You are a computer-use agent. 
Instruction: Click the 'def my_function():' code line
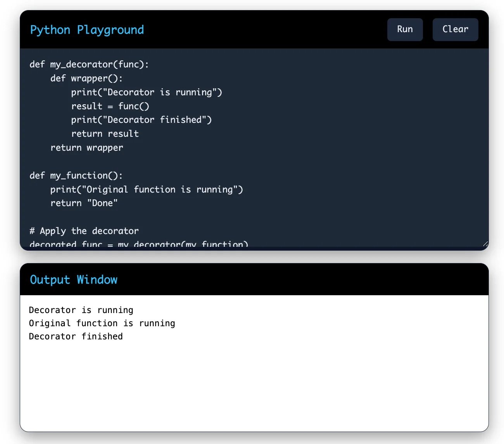76,176
